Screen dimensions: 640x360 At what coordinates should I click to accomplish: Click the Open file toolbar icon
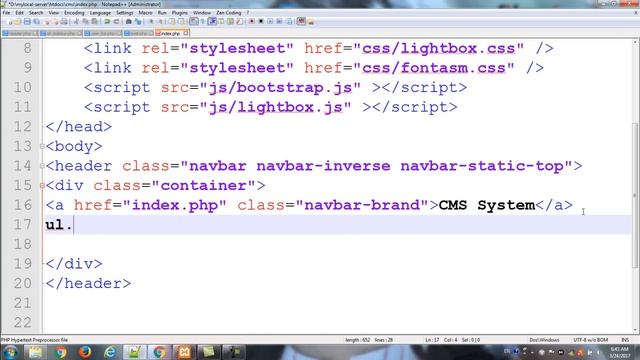tap(18, 21)
